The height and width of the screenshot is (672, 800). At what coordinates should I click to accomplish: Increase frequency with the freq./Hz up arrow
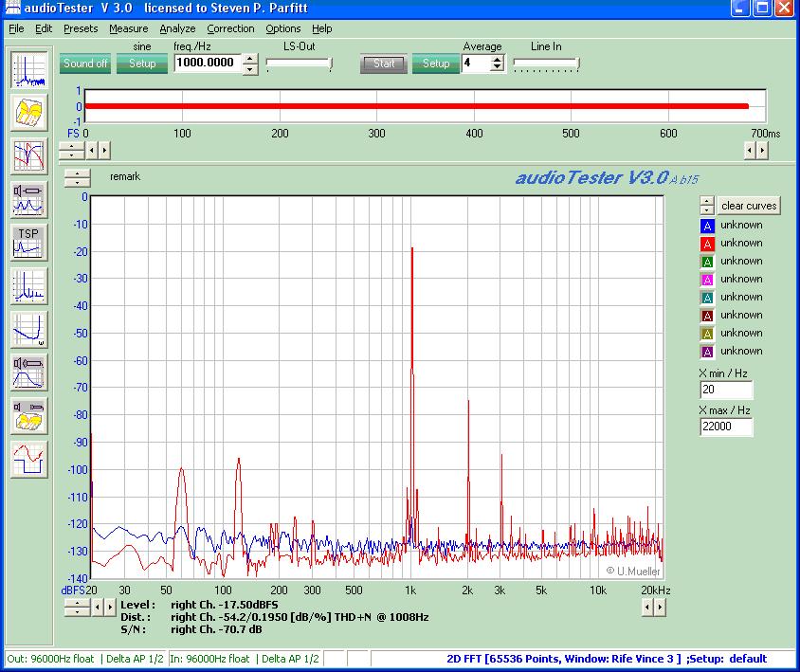point(250,59)
